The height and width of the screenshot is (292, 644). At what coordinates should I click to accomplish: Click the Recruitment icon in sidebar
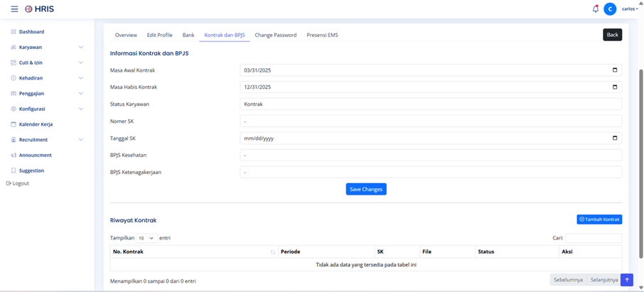click(x=13, y=140)
